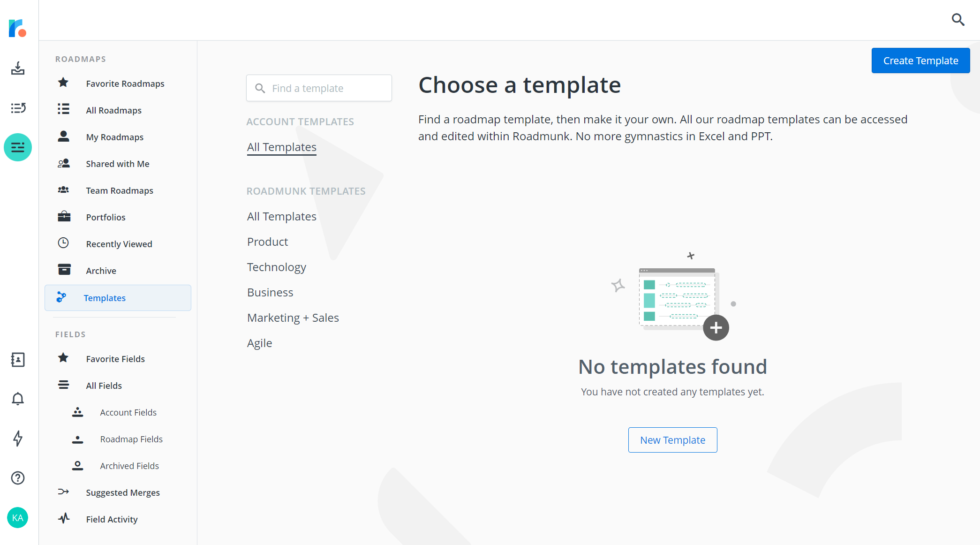Open the All Templates under Roadmunk Templates
The height and width of the screenshot is (545, 980).
point(282,216)
